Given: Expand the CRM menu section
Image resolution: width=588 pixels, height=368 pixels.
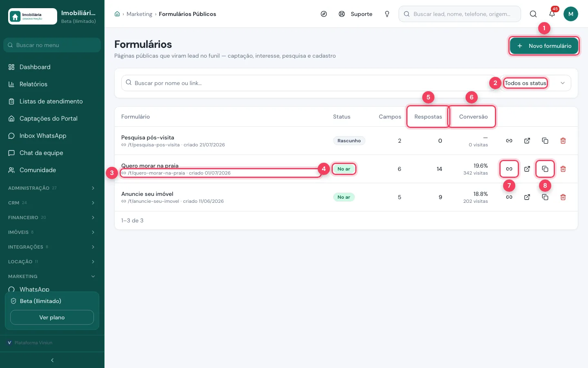Looking at the screenshot, I should 52,203.
